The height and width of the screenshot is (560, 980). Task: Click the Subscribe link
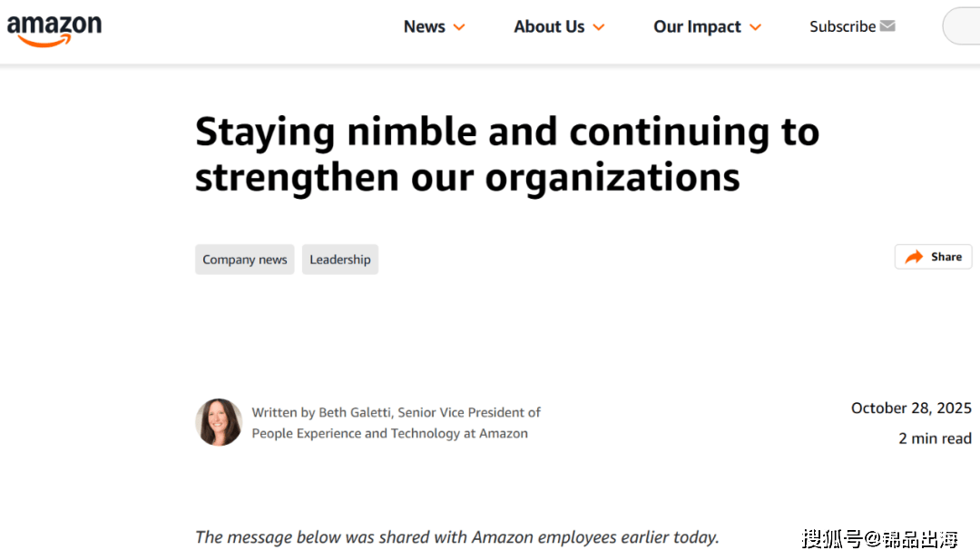(842, 27)
